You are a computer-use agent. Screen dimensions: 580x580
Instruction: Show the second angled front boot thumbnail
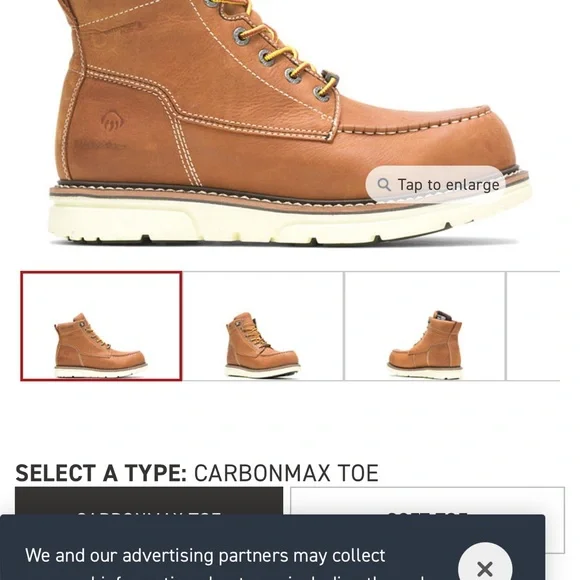263,326
